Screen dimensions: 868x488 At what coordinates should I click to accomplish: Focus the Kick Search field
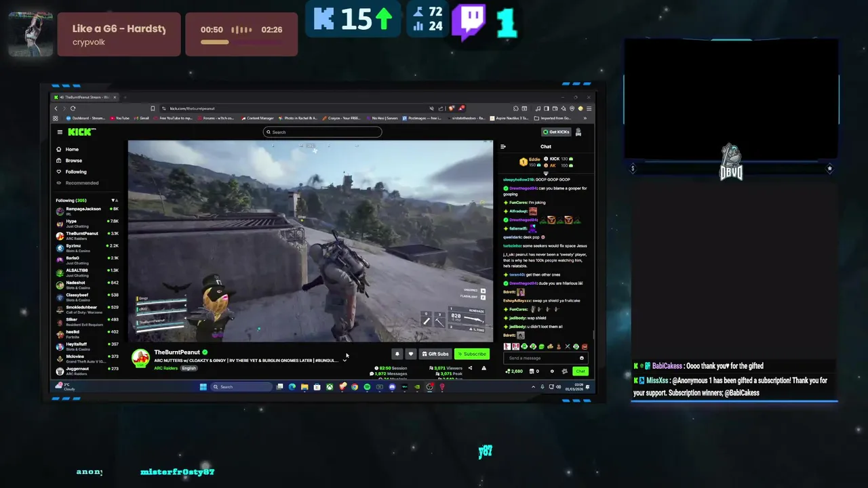[323, 132]
